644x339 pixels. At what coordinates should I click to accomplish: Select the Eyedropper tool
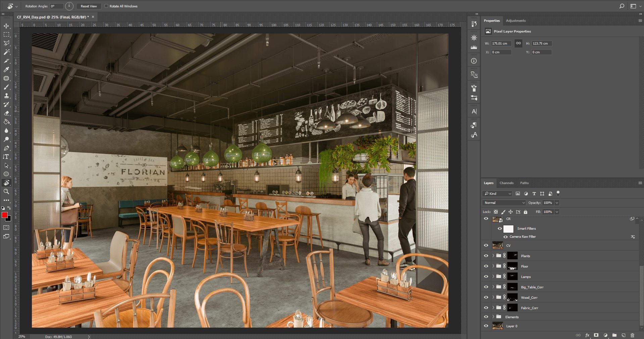[x=6, y=69]
